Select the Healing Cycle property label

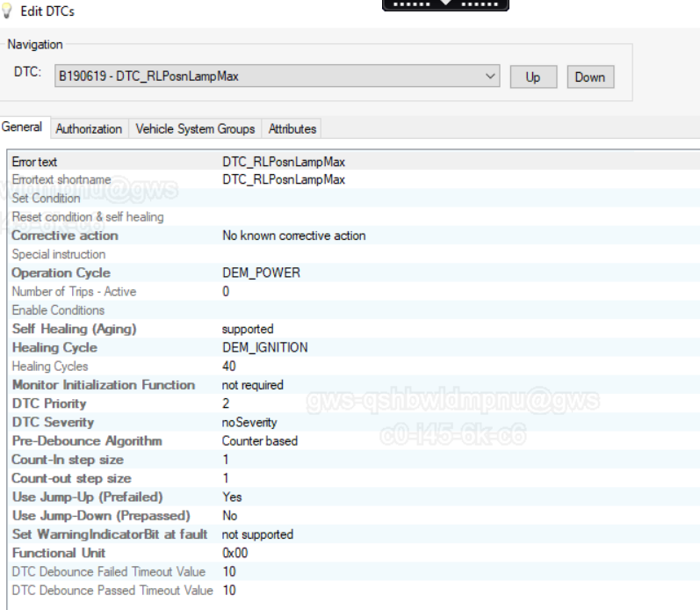[x=54, y=347]
